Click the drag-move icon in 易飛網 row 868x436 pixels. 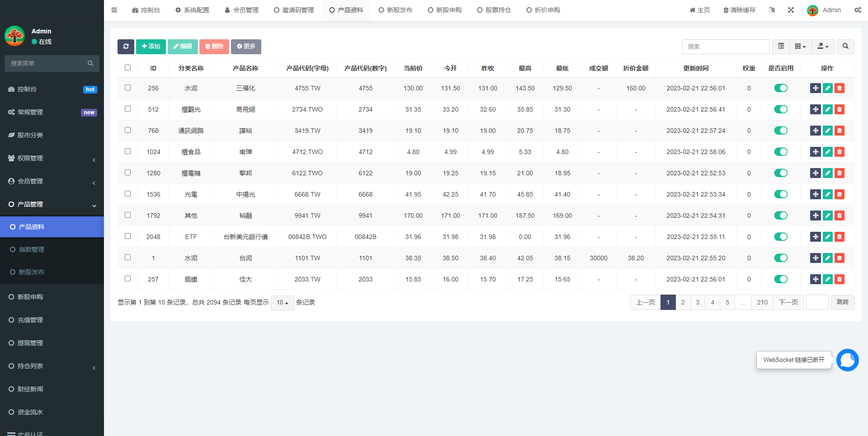click(x=815, y=109)
